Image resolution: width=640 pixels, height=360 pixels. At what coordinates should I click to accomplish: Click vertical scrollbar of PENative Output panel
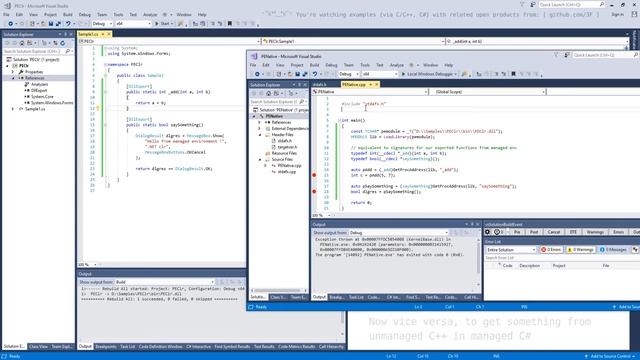tap(478, 261)
